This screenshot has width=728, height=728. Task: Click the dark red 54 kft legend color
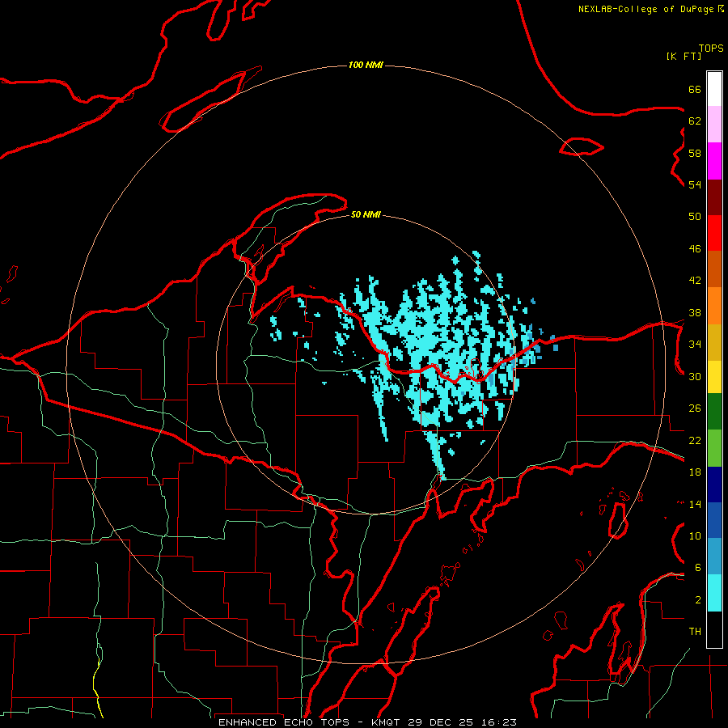pyautogui.click(x=714, y=198)
